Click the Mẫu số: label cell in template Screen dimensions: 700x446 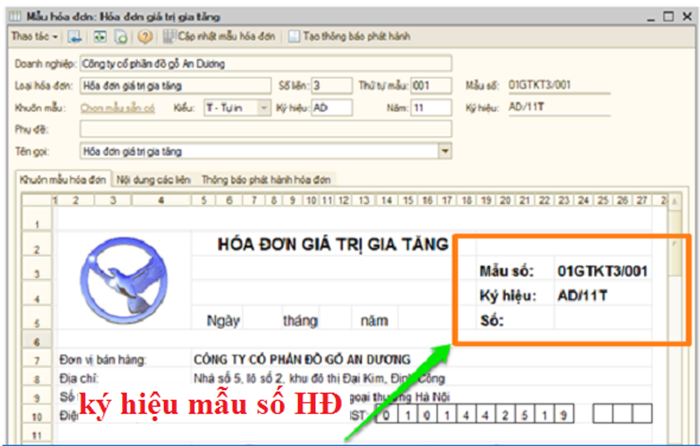[x=507, y=271]
